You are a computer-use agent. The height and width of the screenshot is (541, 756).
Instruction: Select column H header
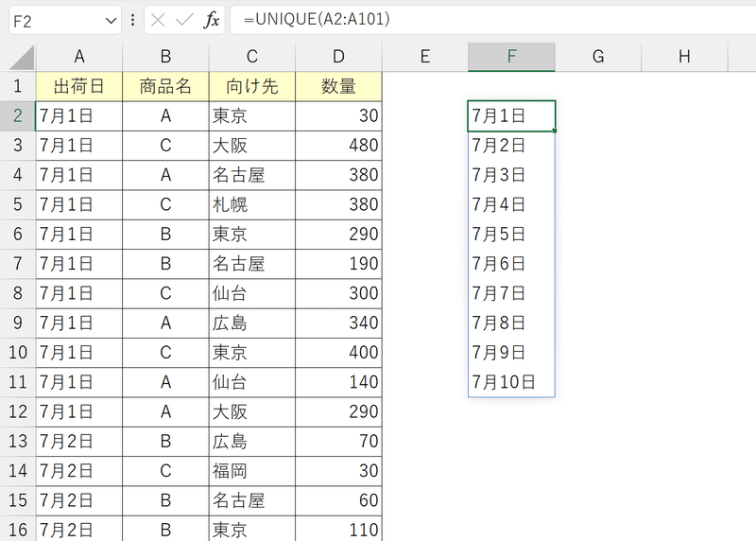pyautogui.click(x=684, y=57)
